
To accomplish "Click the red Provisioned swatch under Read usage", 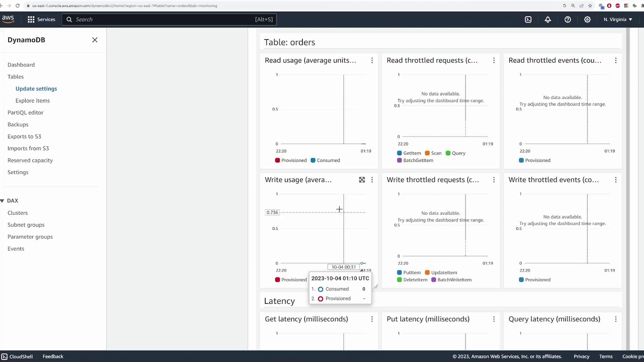I will 277,160.
